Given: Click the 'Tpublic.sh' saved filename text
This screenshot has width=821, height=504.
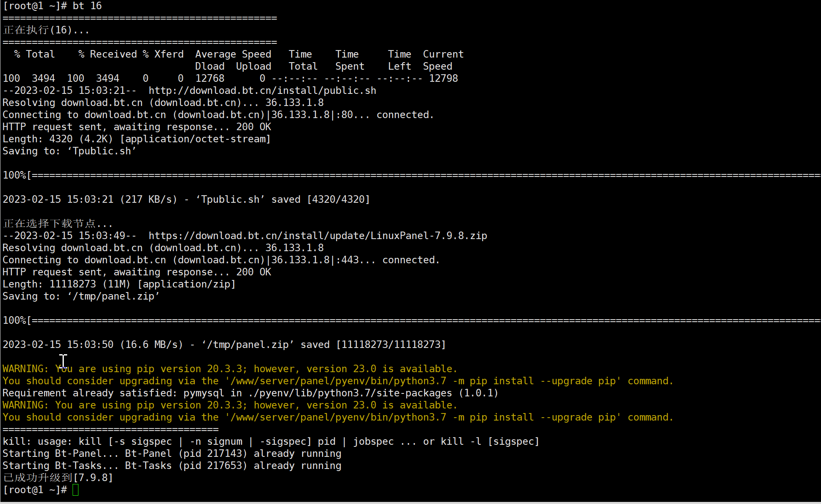Looking at the screenshot, I should click(230, 199).
